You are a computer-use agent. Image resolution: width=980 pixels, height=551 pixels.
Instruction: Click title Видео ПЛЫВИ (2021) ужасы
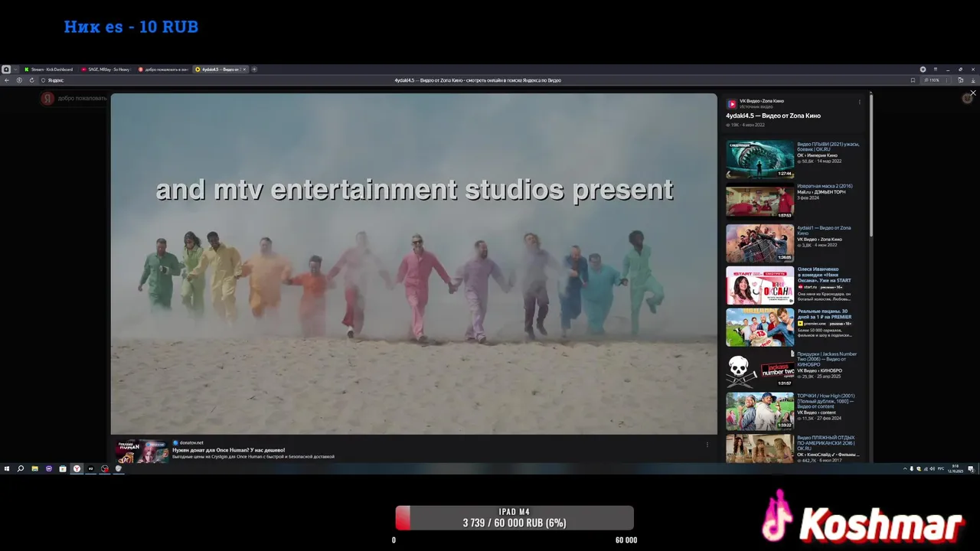pyautogui.click(x=828, y=146)
